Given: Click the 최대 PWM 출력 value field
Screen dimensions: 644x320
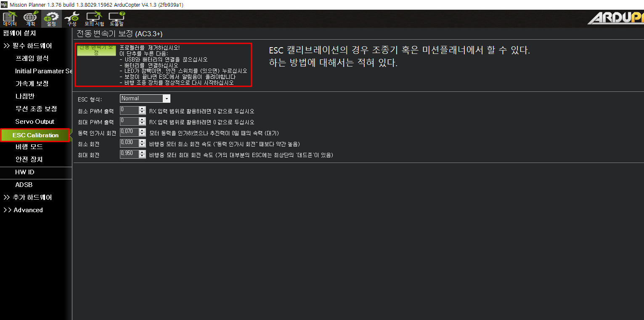Looking at the screenshot, I should point(129,122).
